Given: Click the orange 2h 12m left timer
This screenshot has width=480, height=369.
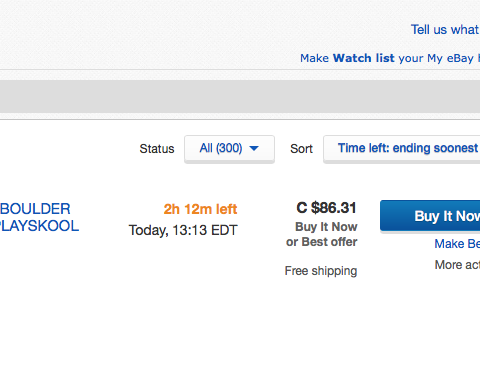Looking at the screenshot, I should (200, 209).
